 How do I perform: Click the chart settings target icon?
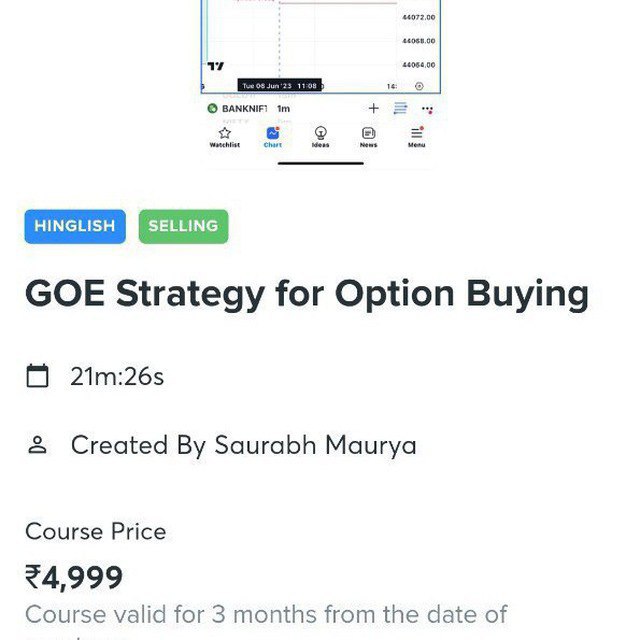tap(419, 86)
